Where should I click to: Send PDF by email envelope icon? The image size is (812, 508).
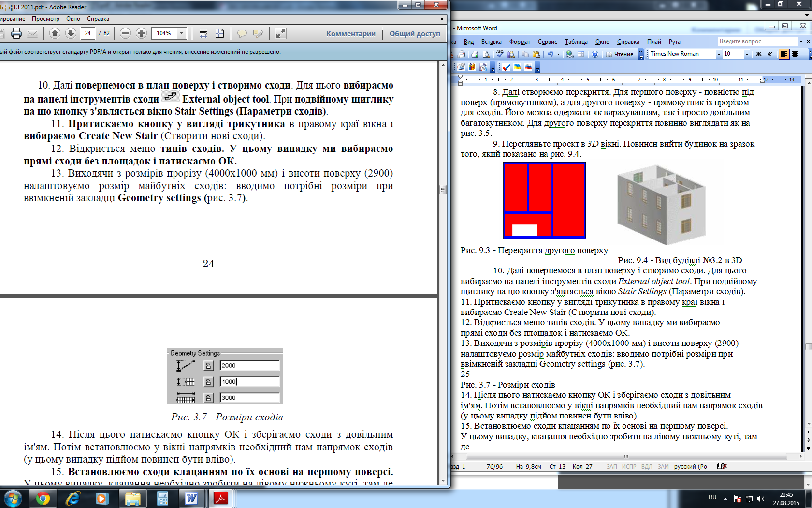coord(32,33)
